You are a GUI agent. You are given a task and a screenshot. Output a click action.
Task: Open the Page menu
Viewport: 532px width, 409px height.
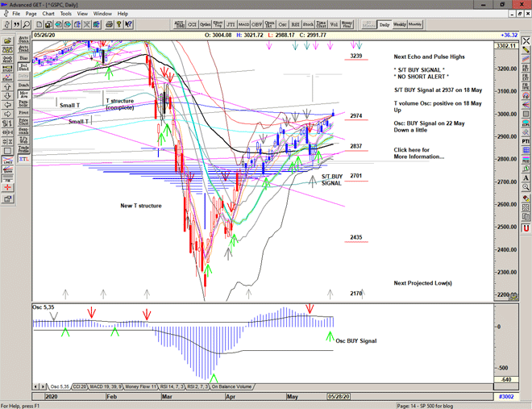(31, 14)
